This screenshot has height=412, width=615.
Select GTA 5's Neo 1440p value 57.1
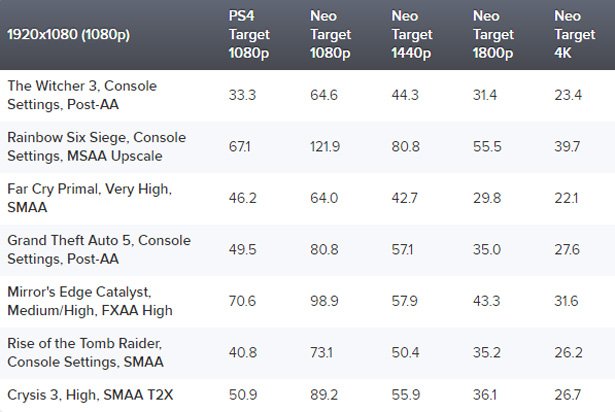(405, 249)
